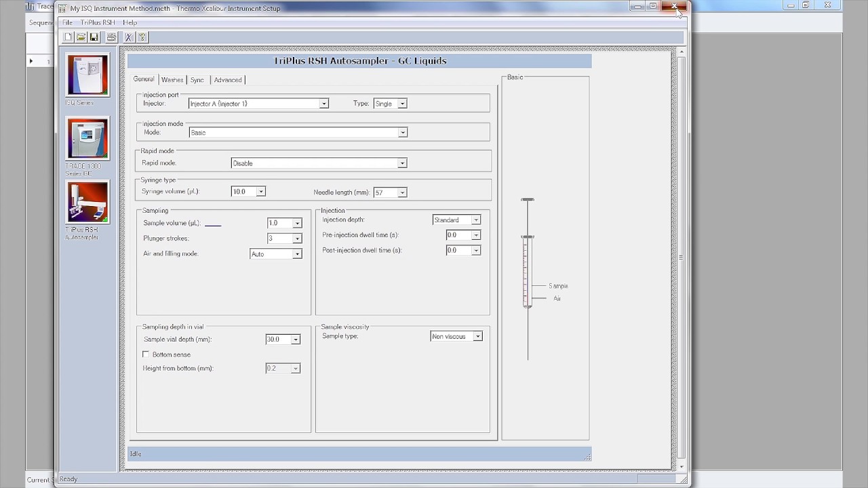Open the Plunger strokes dropdown
The image size is (868, 488).
click(297, 239)
